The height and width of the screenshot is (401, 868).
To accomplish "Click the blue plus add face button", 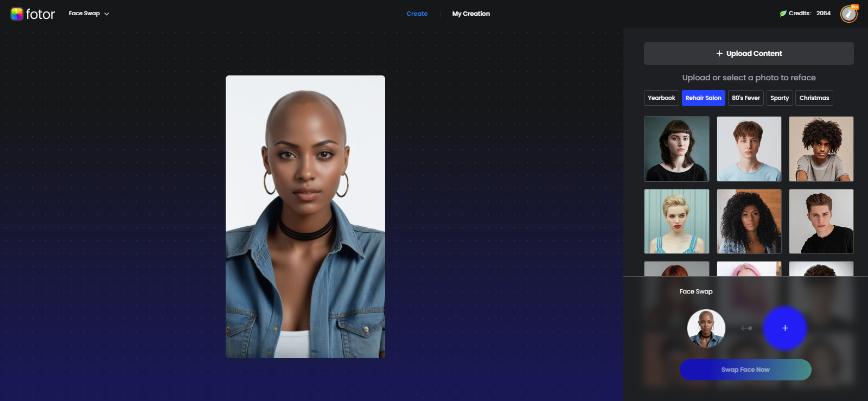I will pos(785,328).
